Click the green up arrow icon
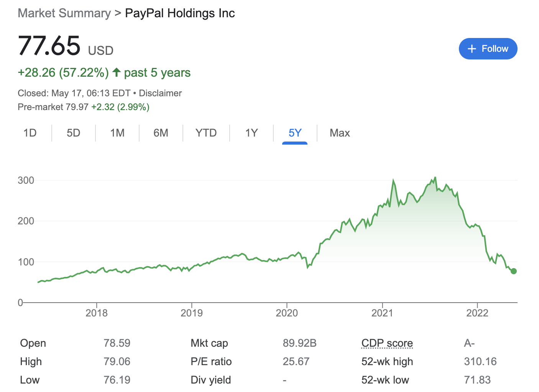Image resolution: width=539 pixels, height=392 pixels. 117,72
